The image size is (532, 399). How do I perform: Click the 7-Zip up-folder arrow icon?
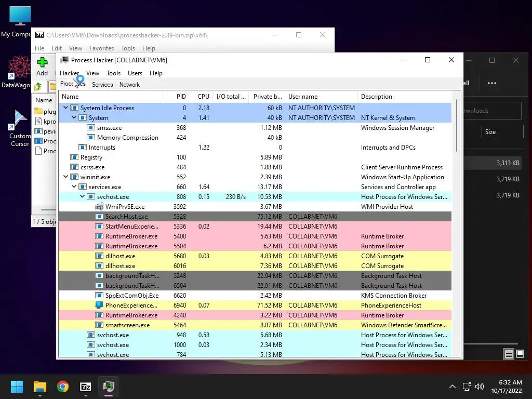[38, 86]
